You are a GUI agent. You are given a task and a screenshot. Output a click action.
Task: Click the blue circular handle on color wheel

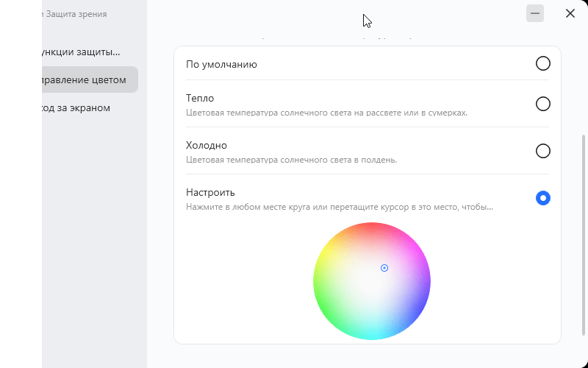click(x=384, y=268)
